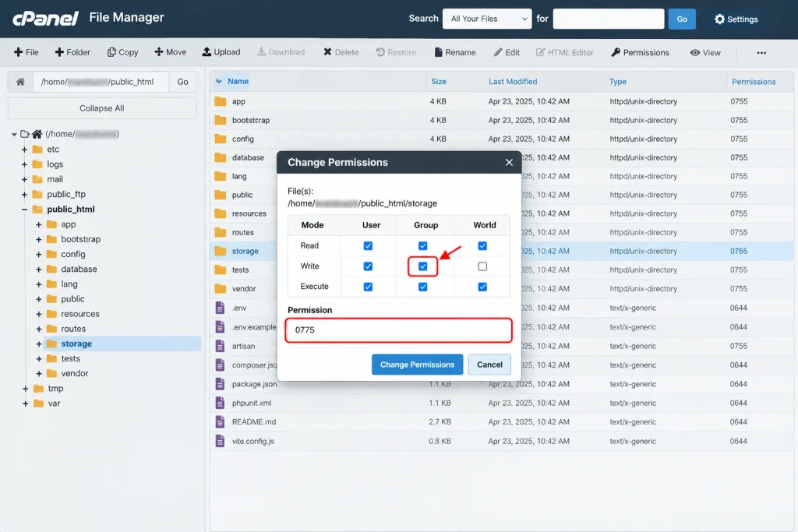
Task: Select the vendor folder icon in the file list
Action: (x=221, y=288)
